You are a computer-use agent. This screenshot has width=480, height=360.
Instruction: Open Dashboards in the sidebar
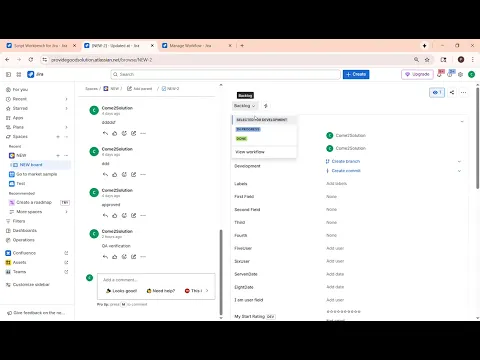coord(25,231)
